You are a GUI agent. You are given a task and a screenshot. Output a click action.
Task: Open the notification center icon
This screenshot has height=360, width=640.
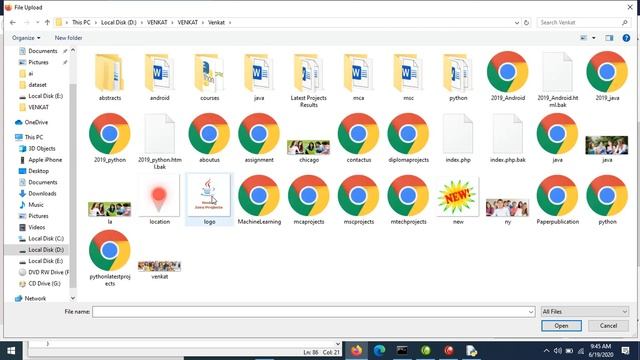click(x=626, y=351)
